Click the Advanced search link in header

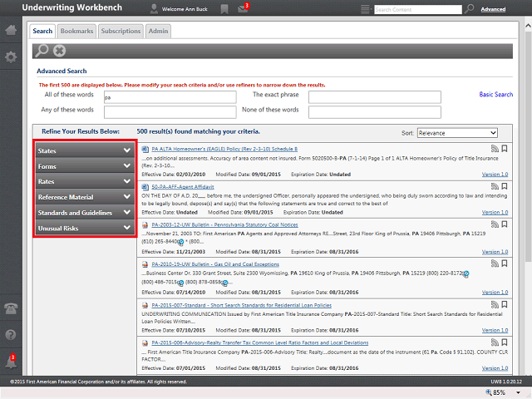pyautogui.click(x=493, y=9)
